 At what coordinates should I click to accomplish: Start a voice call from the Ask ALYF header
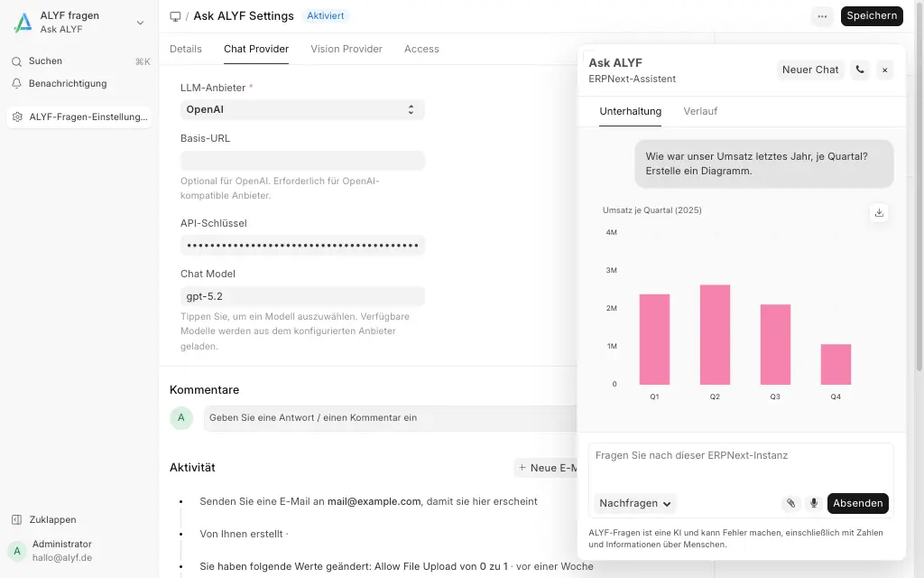click(x=859, y=70)
